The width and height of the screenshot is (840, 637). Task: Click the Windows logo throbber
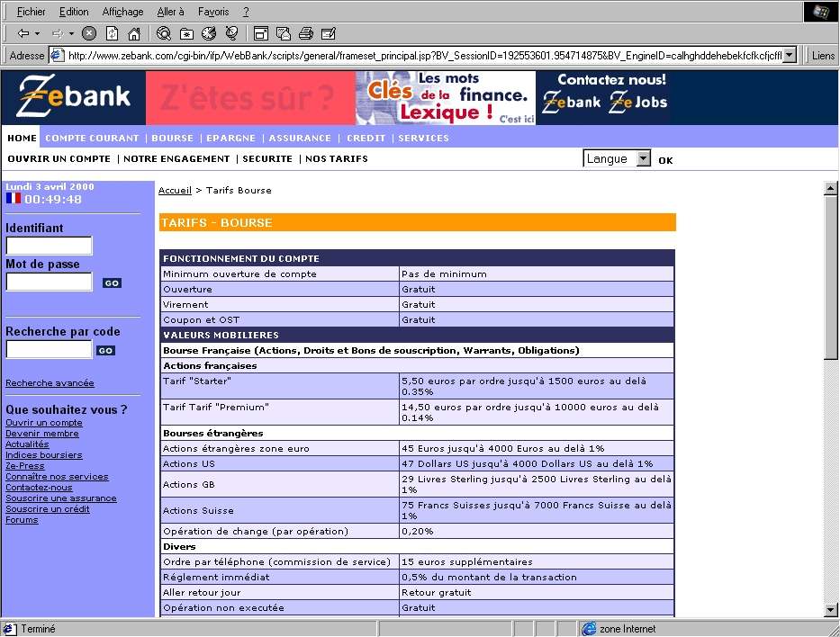821,11
